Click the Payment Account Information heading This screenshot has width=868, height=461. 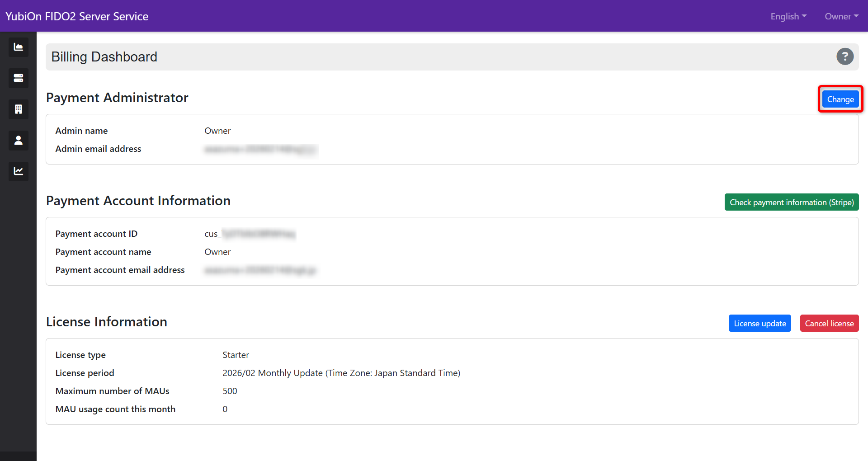pos(138,201)
